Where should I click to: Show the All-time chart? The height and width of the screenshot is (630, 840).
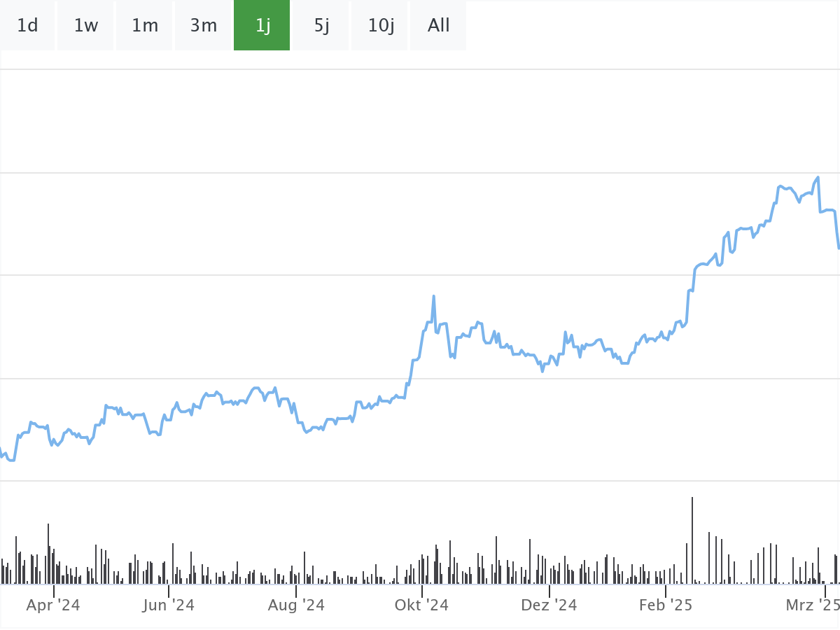pos(438,25)
